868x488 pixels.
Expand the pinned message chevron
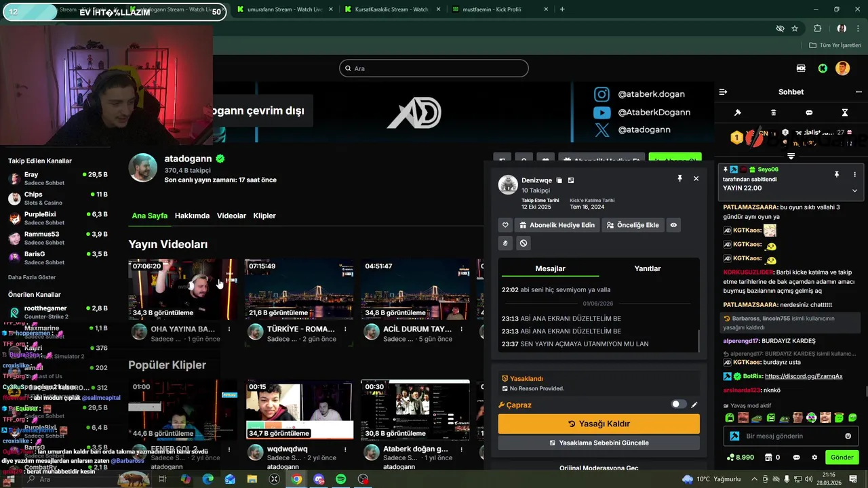[854, 190]
